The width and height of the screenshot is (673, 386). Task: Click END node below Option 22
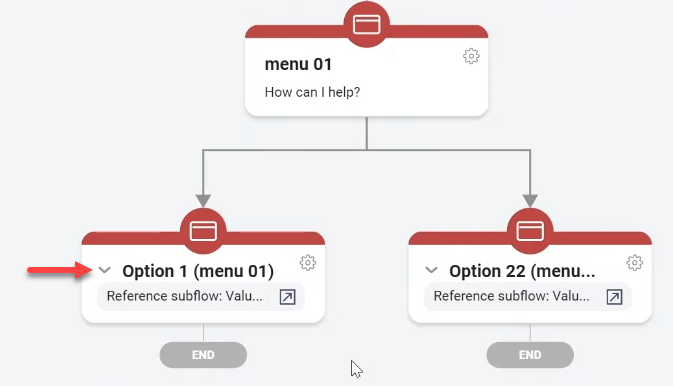pos(530,355)
